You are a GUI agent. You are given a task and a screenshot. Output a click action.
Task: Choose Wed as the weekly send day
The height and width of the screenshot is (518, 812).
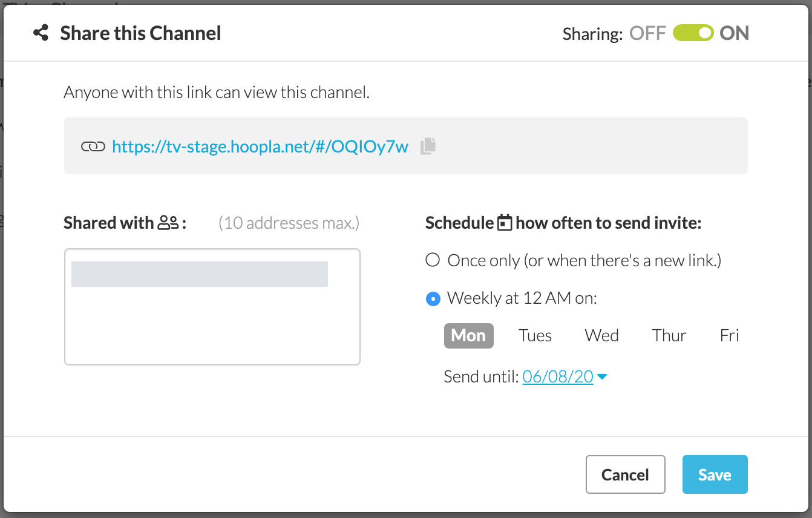pos(601,336)
